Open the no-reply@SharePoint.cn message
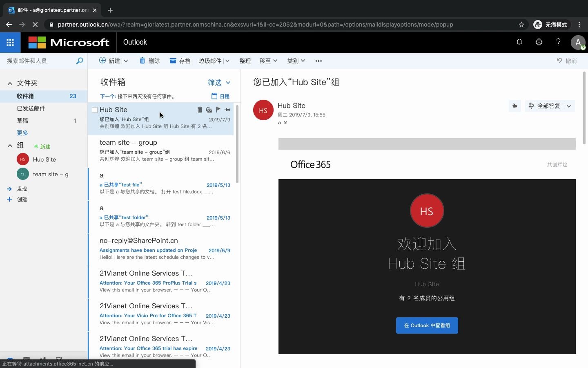 click(161, 249)
